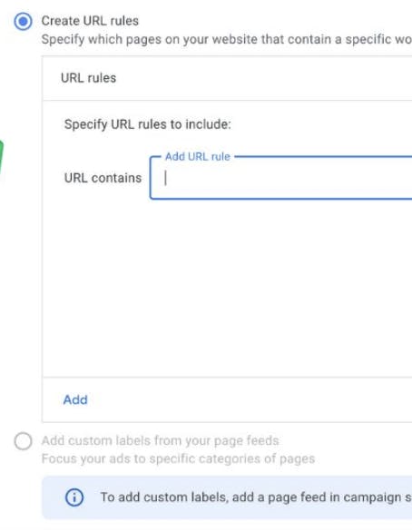Click the 'Specify URL rules to include:' text
The height and width of the screenshot is (532, 412).
click(x=148, y=124)
